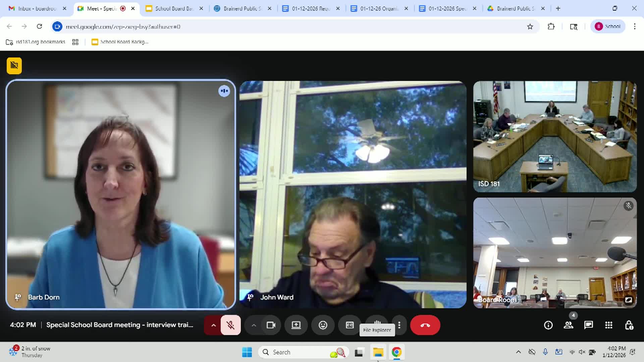Open the School Board Backg... bookmark
The image size is (644, 362).
tap(120, 42)
